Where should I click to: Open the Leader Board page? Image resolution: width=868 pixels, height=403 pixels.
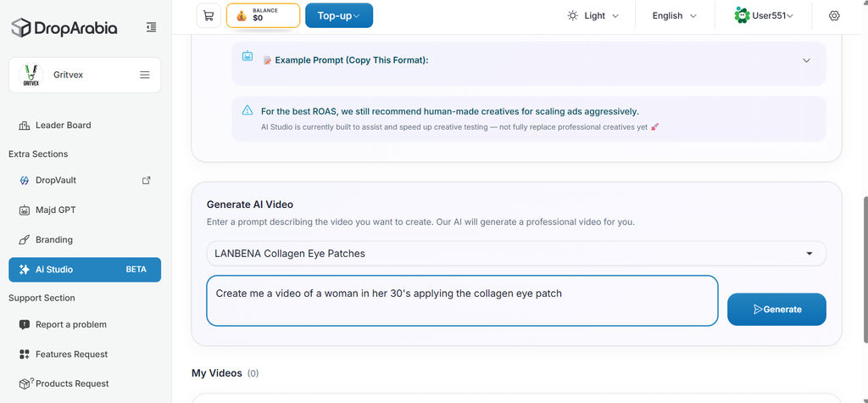coord(85,126)
